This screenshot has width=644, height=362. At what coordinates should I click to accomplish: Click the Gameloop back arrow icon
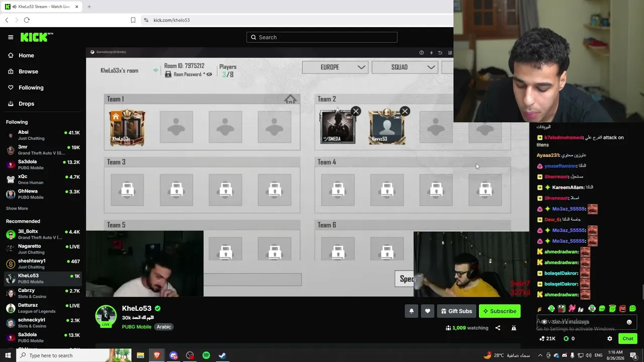tap(440, 52)
